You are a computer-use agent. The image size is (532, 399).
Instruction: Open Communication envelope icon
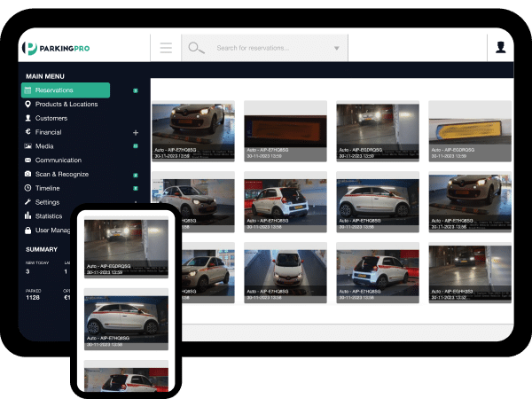(x=27, y=160)
